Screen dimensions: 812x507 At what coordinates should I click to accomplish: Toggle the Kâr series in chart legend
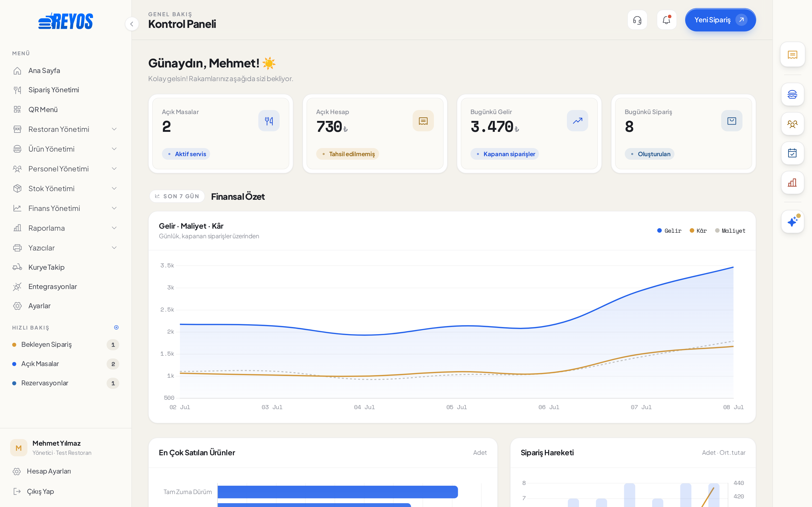698,231
